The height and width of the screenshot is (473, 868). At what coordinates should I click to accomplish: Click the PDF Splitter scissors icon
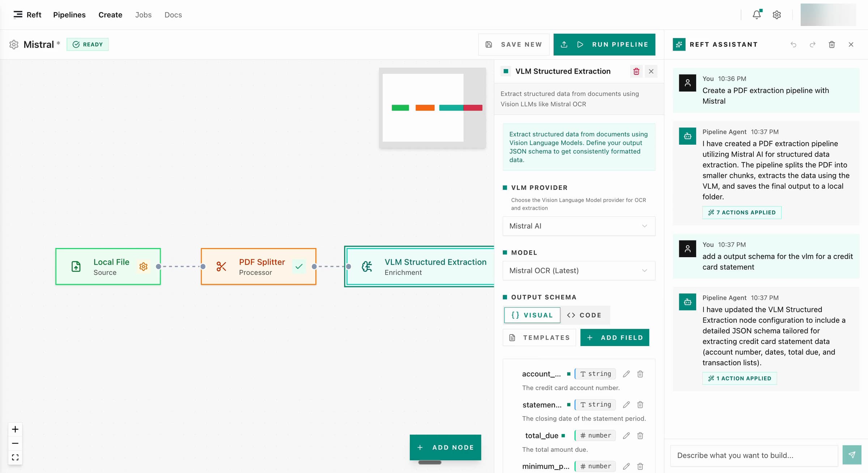221,267
